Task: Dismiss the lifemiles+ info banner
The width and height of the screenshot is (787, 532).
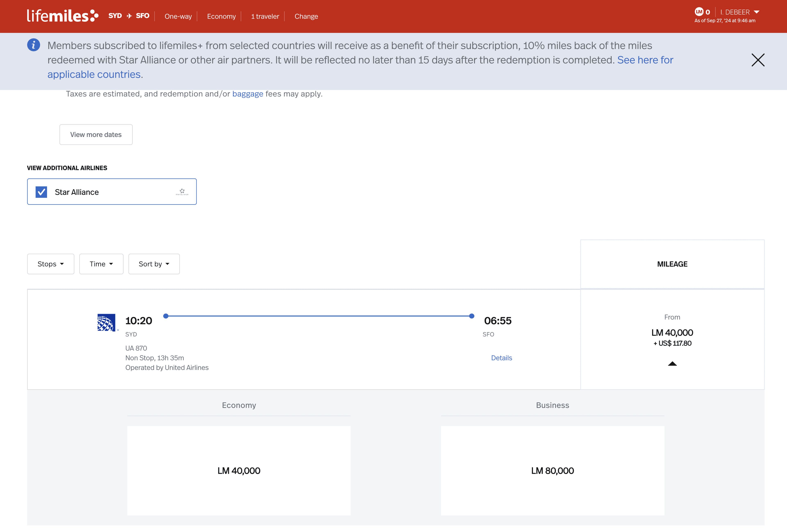Action: (x=758, y=60)
